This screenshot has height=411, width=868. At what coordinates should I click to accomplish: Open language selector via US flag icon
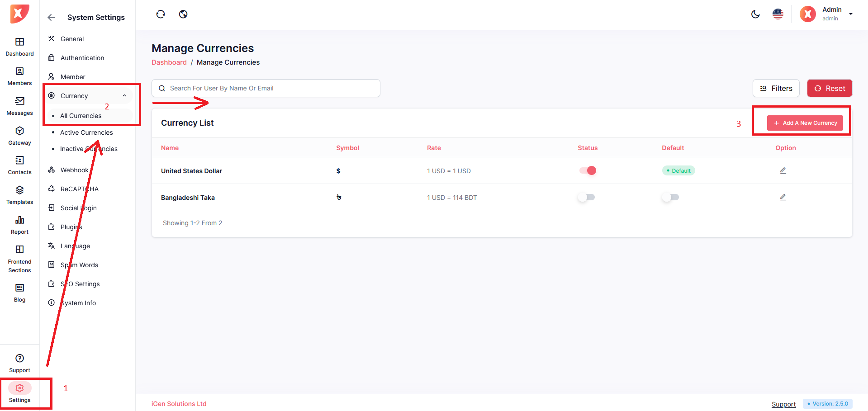click(x=778, y=14)
